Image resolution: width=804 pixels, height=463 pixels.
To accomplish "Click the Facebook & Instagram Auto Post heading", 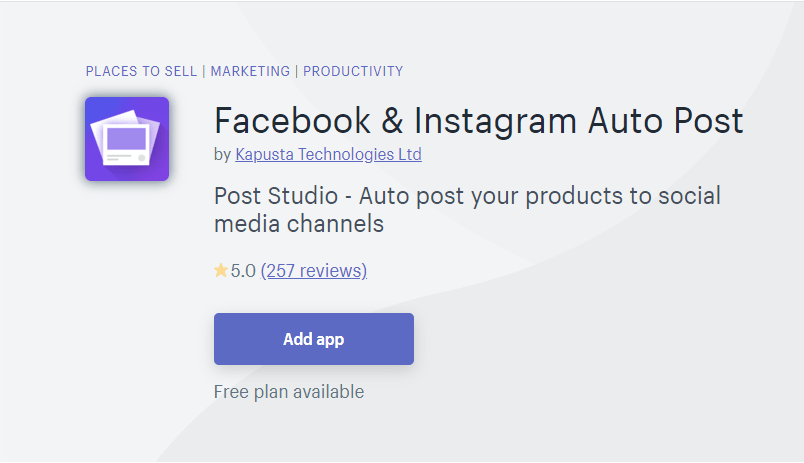I will (478, 121).
